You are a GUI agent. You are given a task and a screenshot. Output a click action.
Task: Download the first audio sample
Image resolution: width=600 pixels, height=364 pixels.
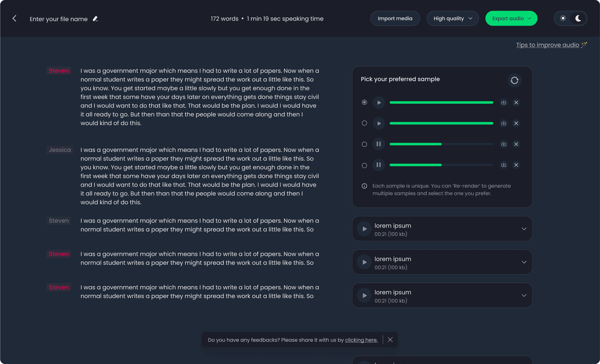pos(504,103)
